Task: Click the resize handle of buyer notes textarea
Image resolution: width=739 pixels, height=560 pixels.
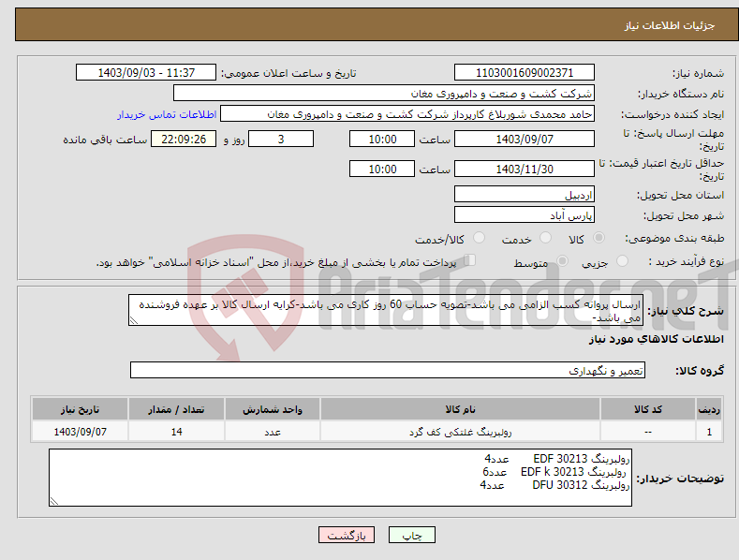Action: pos(54,501)
